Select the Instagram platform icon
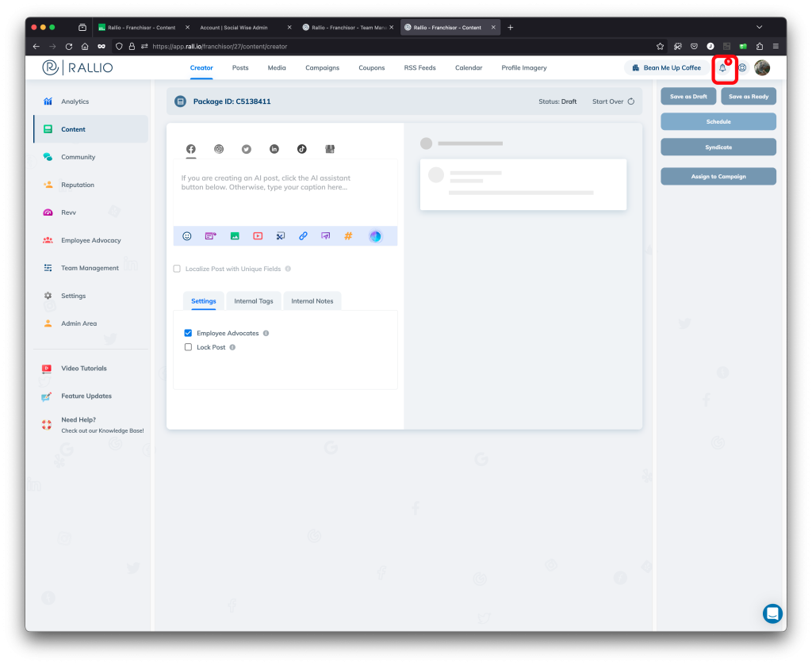This screenshot has width=812, height=665. (x=219, y=149)
